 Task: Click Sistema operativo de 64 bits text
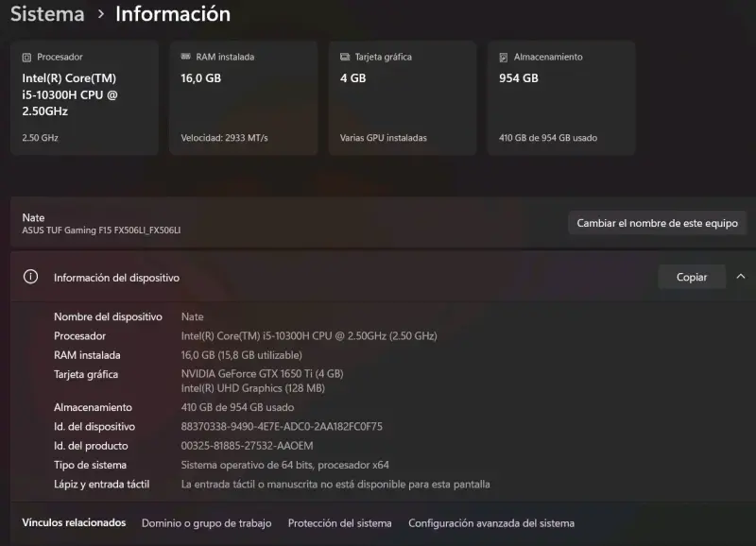click(x=285, y=465)
